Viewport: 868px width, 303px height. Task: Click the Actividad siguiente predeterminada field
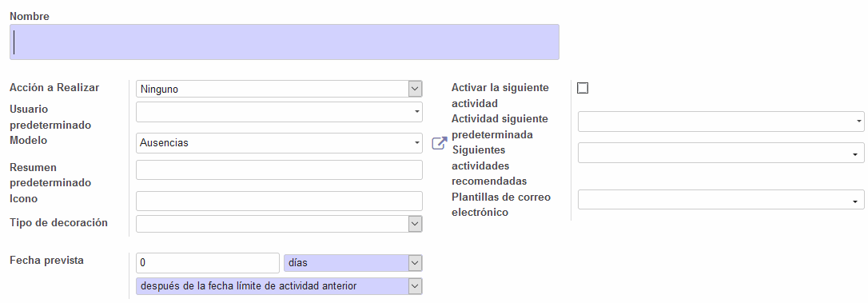coord(721,122)
